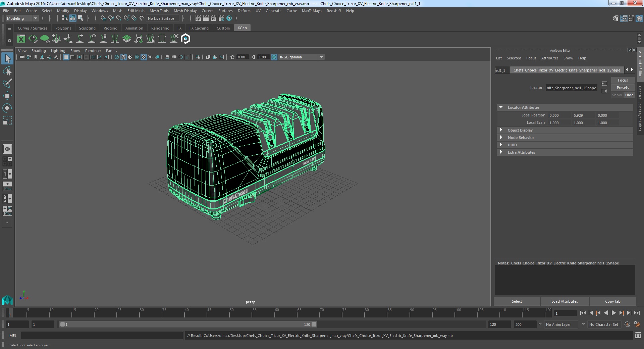The width and height of the screenshot is (644, 349).
Task: Click the shelf scroll down arrow
Action: pyautogui.click(x=639, y=43)
